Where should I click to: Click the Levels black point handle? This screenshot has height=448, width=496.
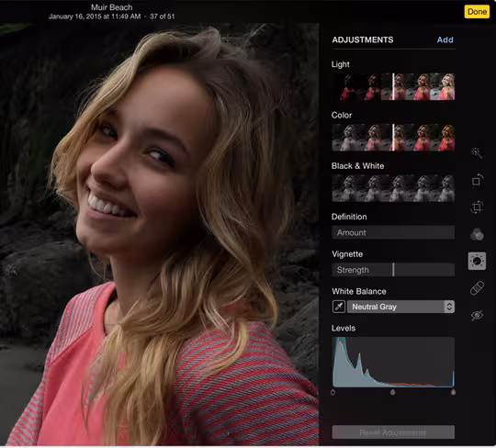pos(333,392)
